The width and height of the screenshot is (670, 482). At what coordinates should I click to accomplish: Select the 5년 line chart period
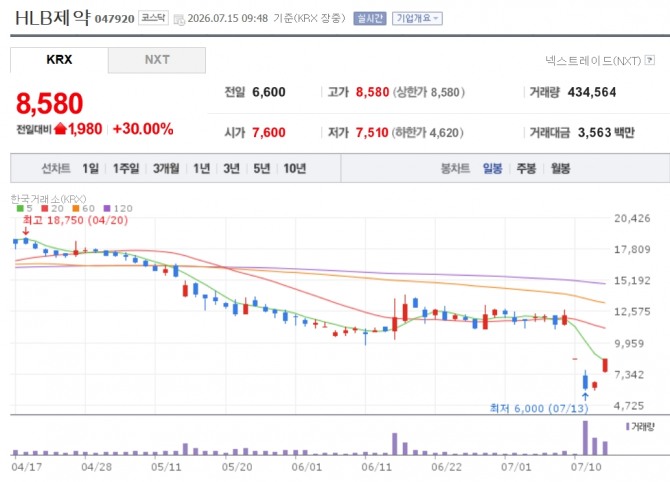(x=262, y=168)
